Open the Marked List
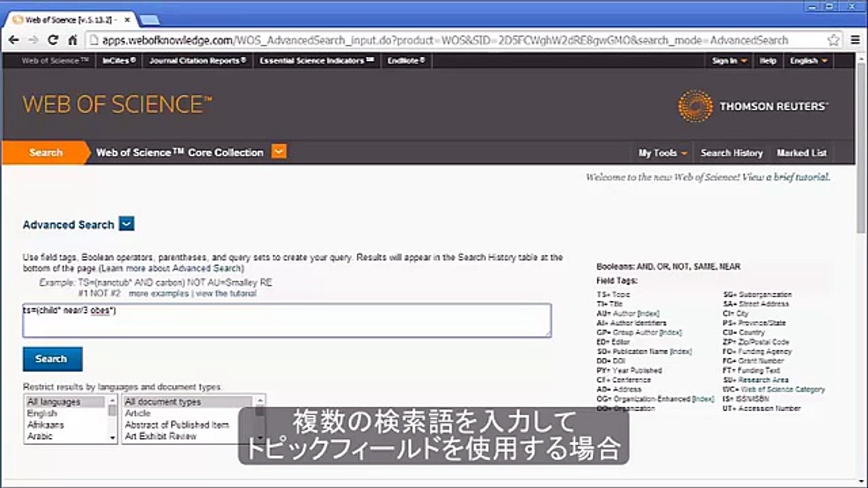This screenshot has width=868, height=488. point(802,153)
